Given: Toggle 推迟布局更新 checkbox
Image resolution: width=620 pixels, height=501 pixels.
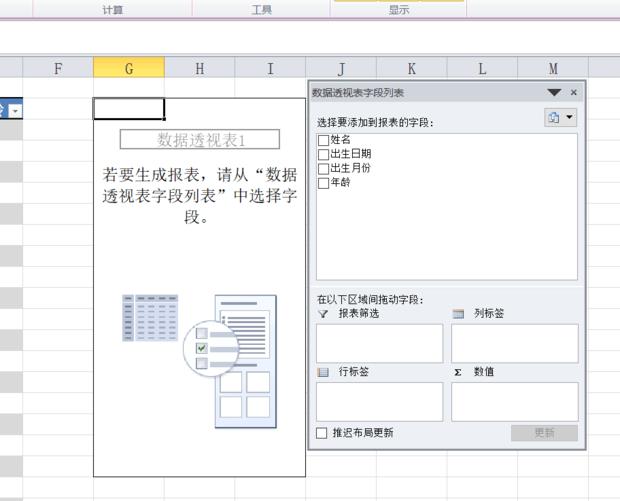Looking at the screenshot, I should 322,433.
